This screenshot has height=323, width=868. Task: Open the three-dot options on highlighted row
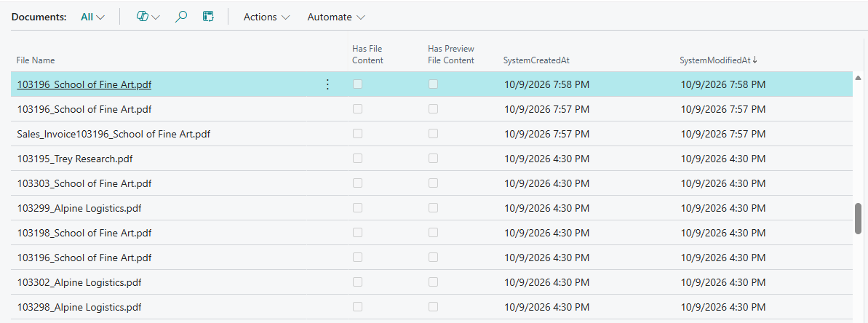point(327,84)
